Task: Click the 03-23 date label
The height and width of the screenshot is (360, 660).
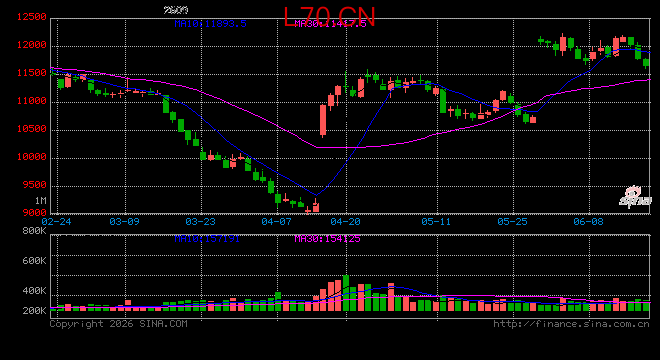Action: (200, 221)
